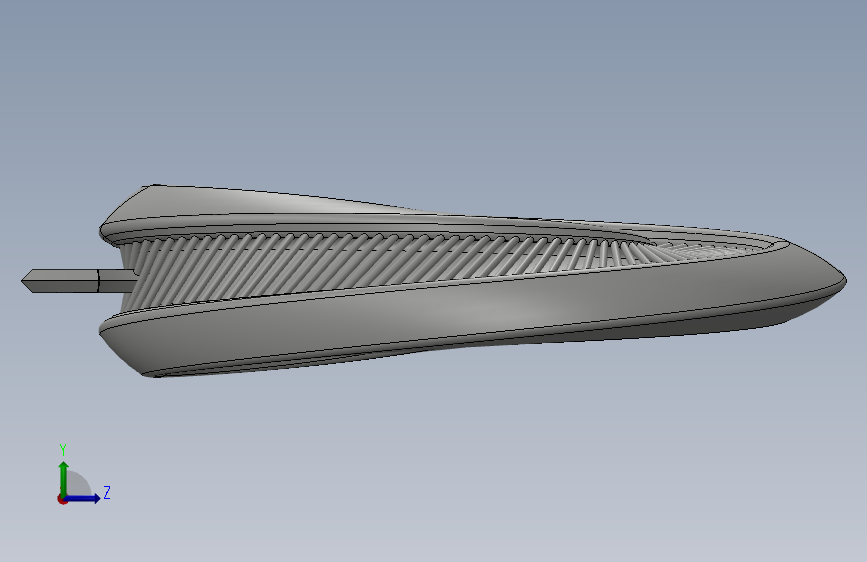Viewport: 867px width, 562px height.
Task: Click the green Y axis arrow of the triad
Action: click(64, 478)
